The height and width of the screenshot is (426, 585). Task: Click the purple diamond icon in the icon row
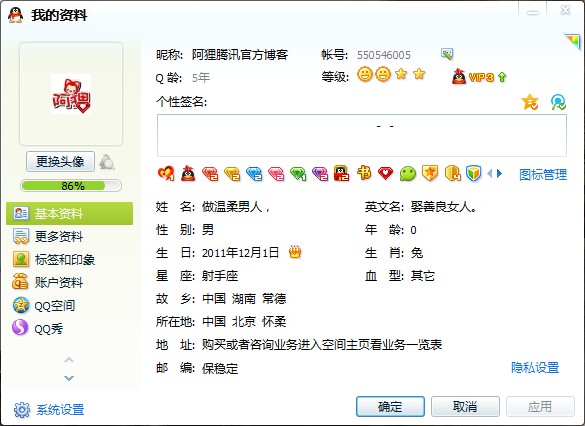click(320, 173)
